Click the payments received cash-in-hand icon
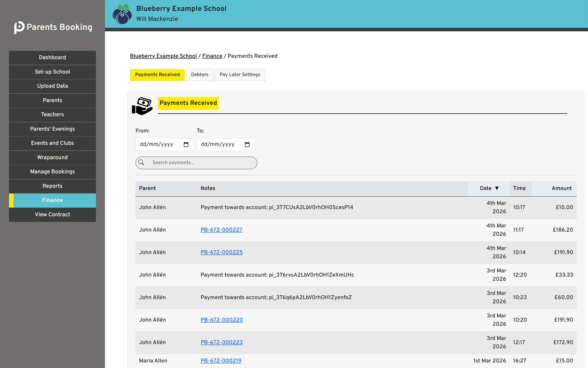The width and height of the screenshot is (588, 368). [142, 106]
